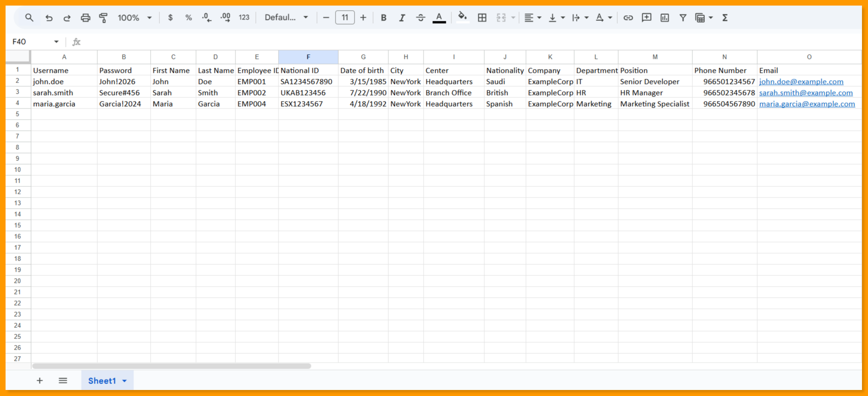Undo the last action
Viewport: 868px width, 396px height.
(49, 18)
